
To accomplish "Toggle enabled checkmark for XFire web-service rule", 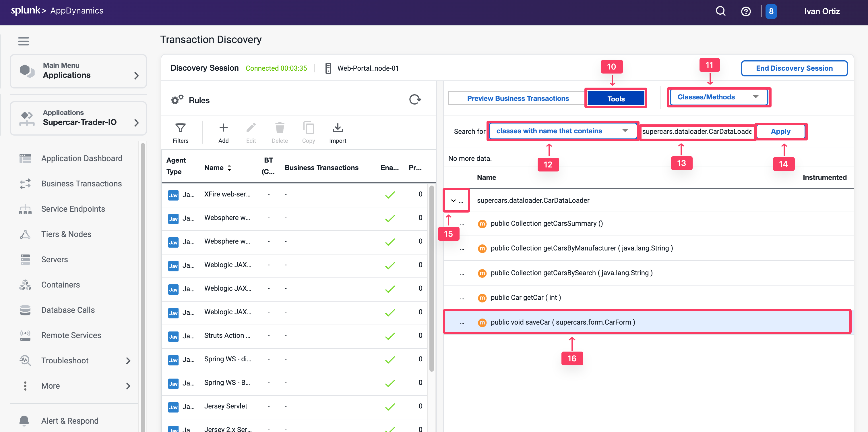I will pos(390,194).
